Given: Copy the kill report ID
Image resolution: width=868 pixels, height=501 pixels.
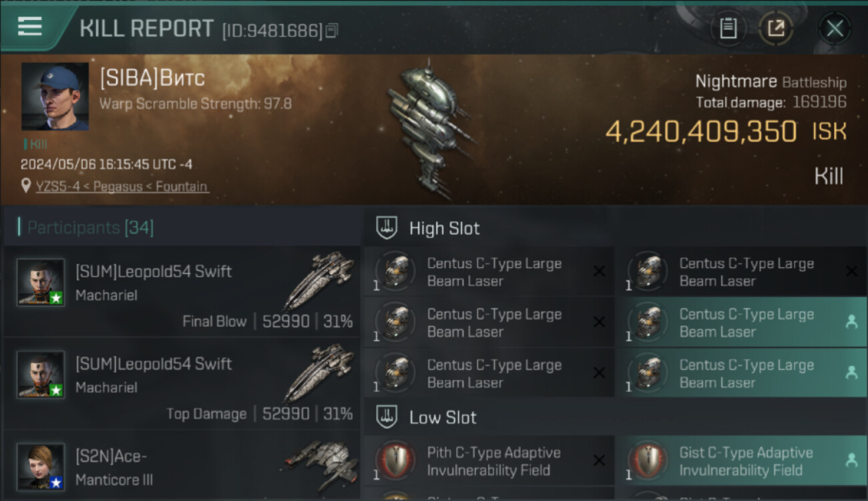Looking at the screenshot, I should point(332,31).
